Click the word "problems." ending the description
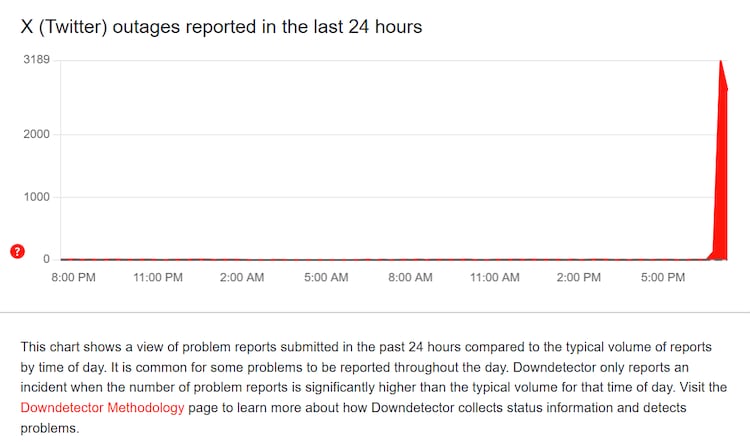This screenshot has height=442, width=750. click(x=46, y=427)
